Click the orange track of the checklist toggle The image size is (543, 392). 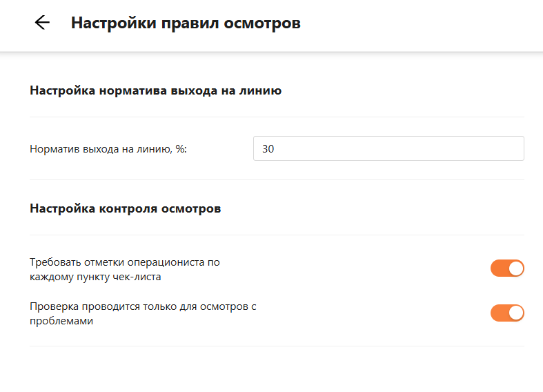point(498,268)
